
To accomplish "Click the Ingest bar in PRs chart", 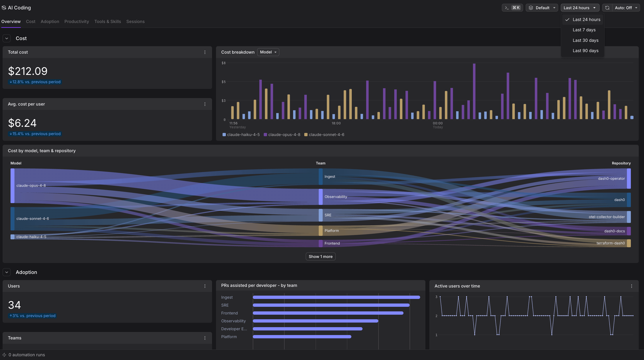I will pyautogui.click(x=336, y=297).
